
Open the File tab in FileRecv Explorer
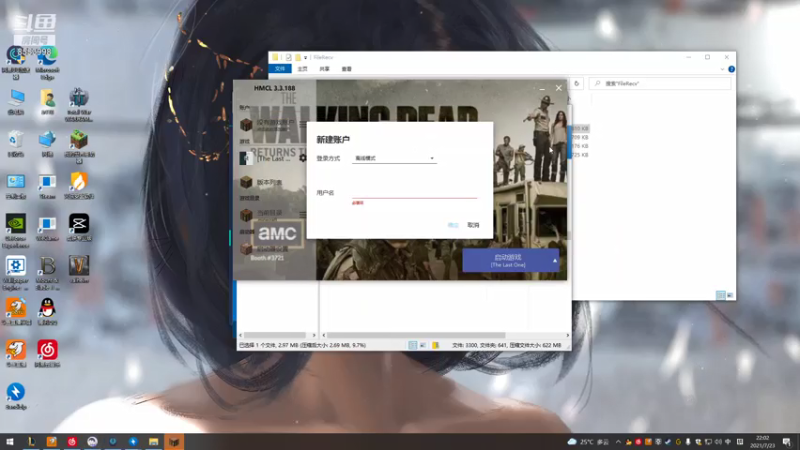[280, 69]
